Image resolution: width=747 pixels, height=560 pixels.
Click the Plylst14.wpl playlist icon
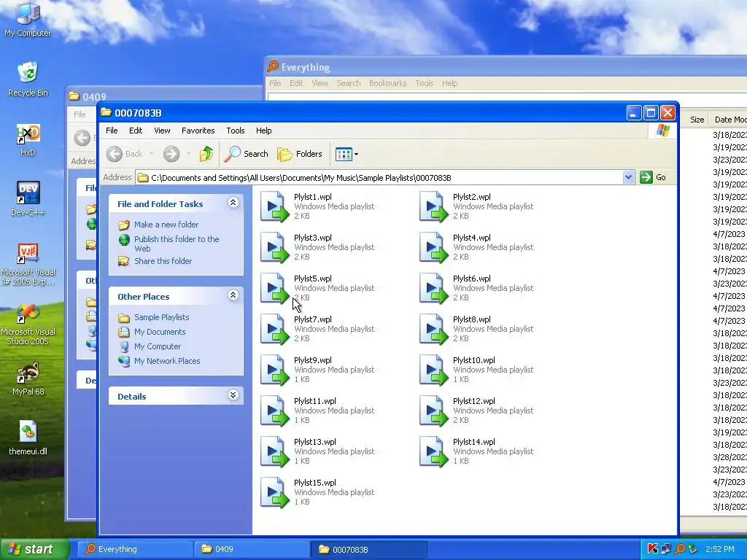[433, 451]
